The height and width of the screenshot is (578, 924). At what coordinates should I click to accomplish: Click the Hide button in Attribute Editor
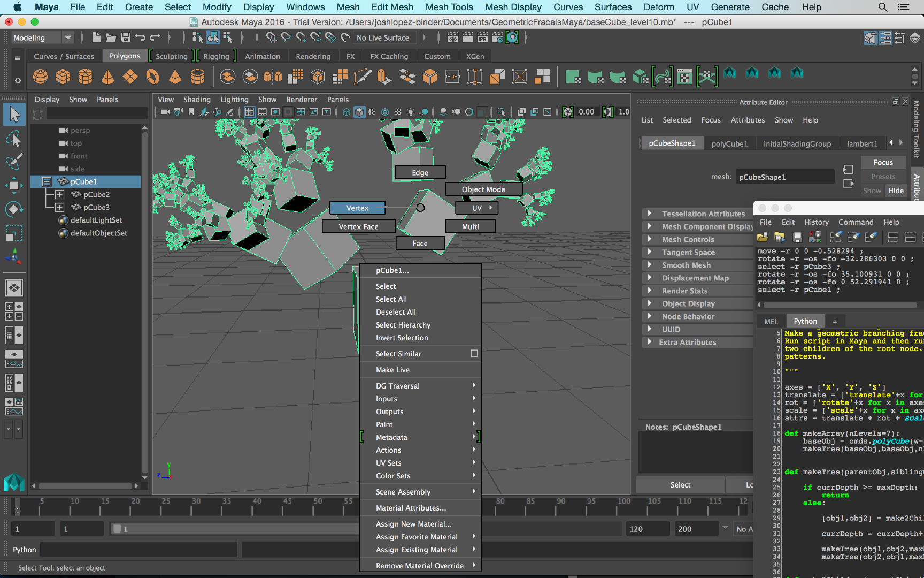pos(896,191)
